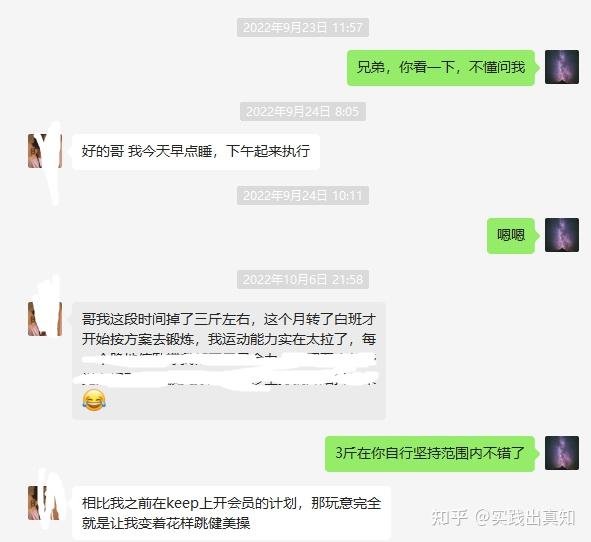Open contact avatar beside "好的哥" message
591x542 pixels.
[45, 151]
